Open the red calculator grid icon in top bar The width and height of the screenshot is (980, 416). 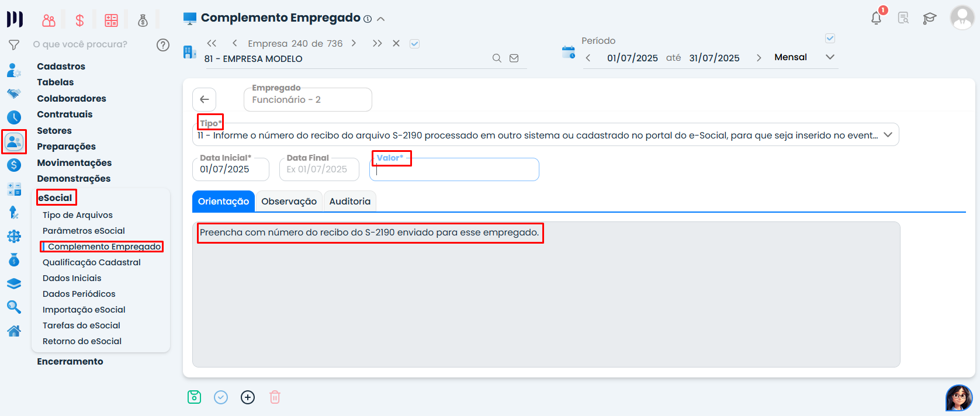[x=111, y=20]
